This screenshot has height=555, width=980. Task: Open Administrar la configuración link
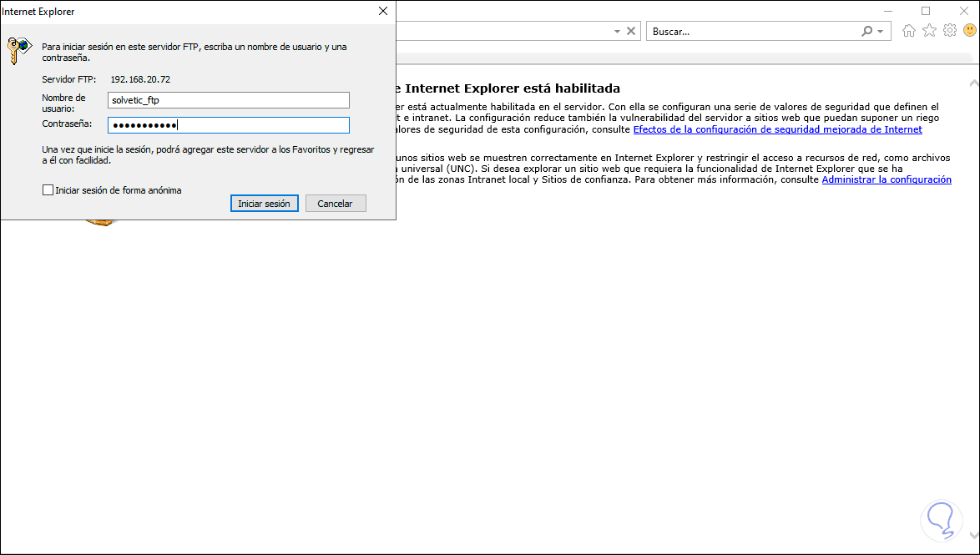(887, 179)
